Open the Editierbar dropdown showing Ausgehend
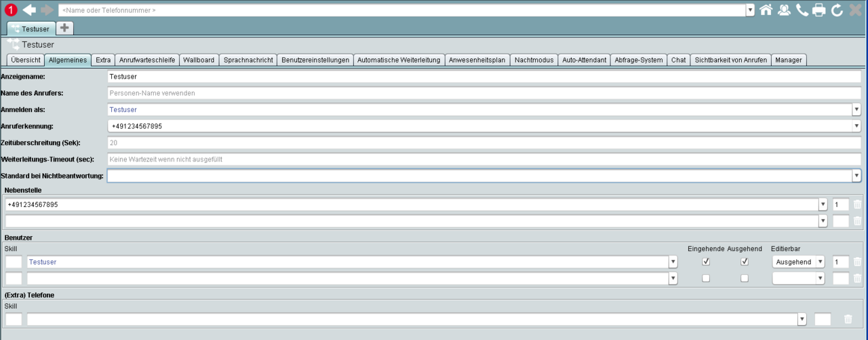This screenshot has height=340, width=868. 820,262
